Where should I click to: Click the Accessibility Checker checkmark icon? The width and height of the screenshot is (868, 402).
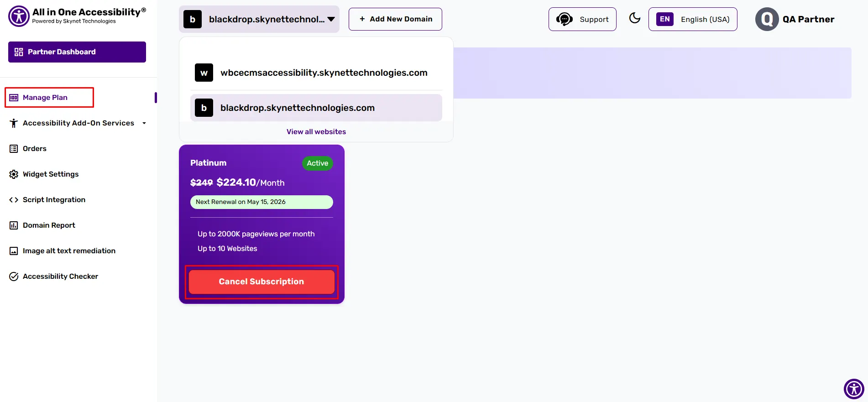(14, 277)
